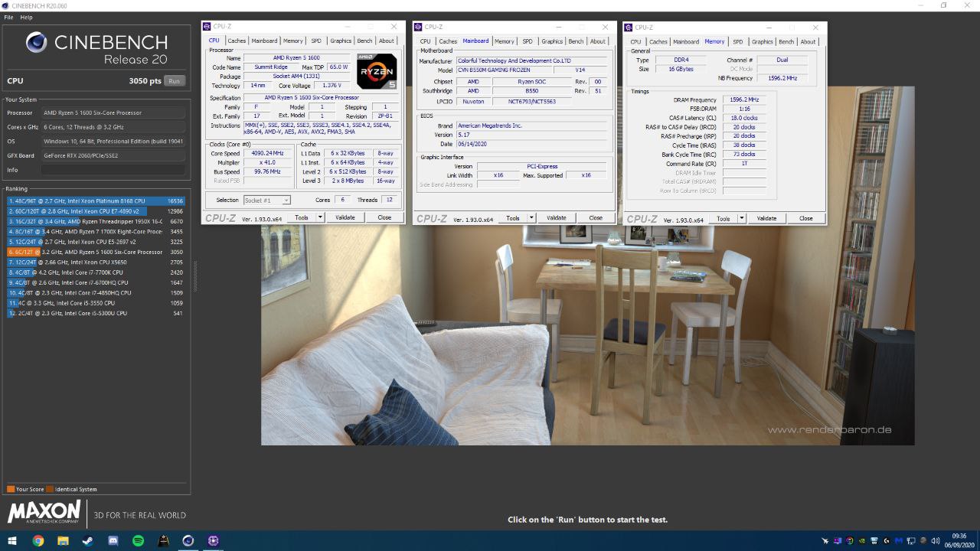Click the CAS# Latency 18.0 clocks value

[743, 118]
